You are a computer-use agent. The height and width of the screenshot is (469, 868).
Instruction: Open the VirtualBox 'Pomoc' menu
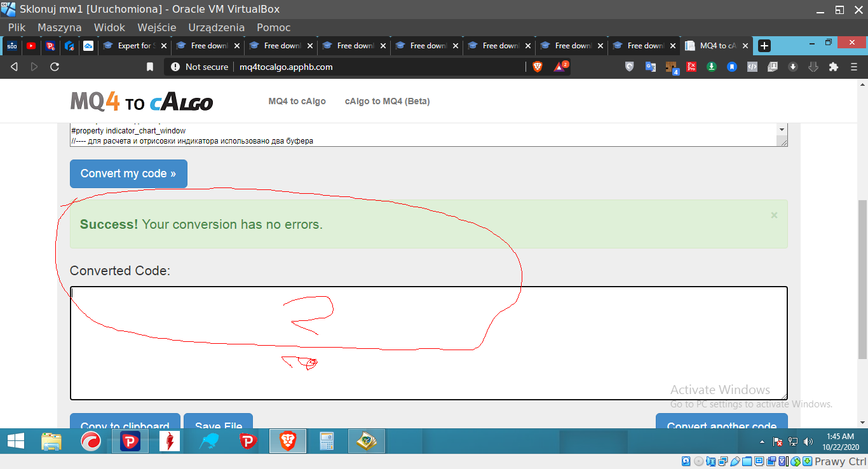click(x=274, y=27)
